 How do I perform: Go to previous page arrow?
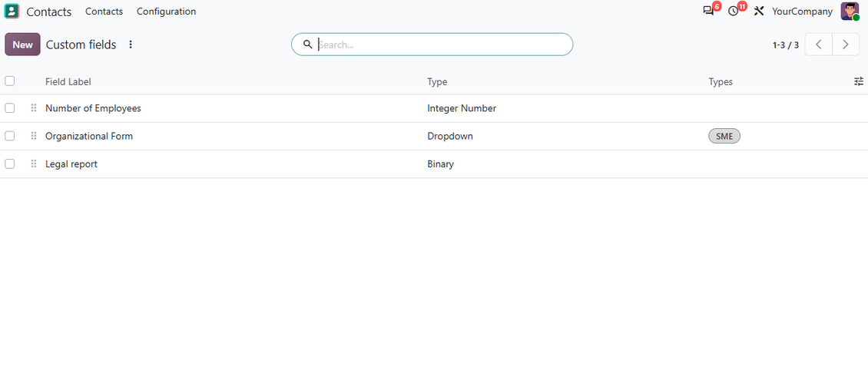[818, 45]
